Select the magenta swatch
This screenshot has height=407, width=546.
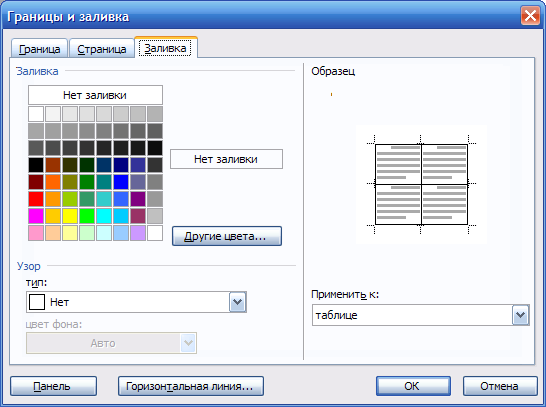pos(36,216)
